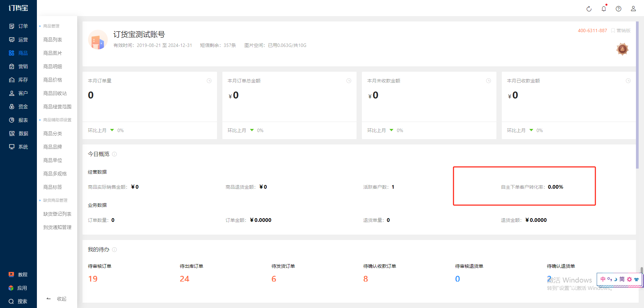The image size is (644, 308).
Task: Open the 19 待审核订单 count
Action: click(x=93, y=279)
